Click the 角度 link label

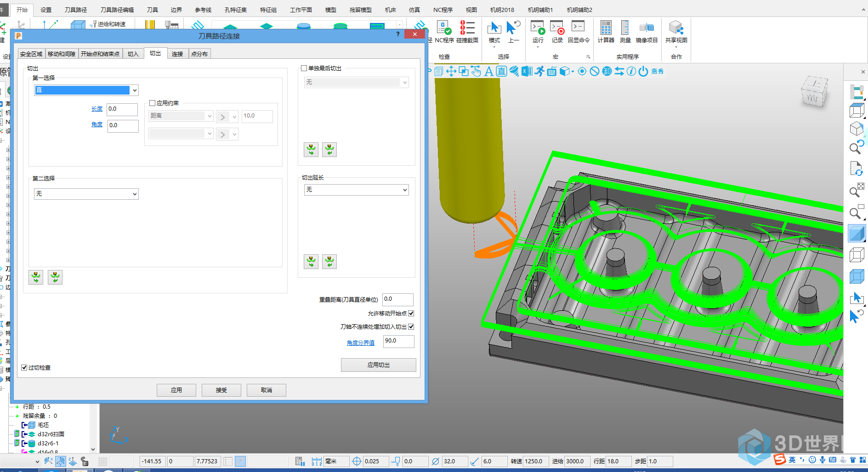click(97, 124)
